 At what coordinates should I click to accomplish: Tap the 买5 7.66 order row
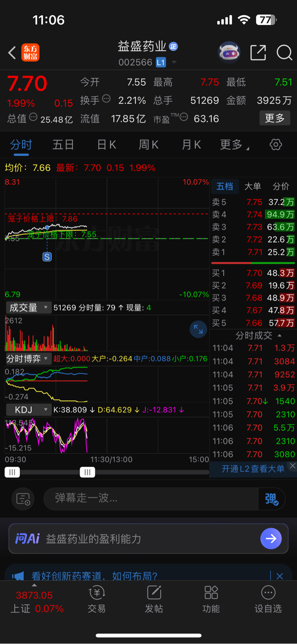pyautogui.click(x=253, y=323)
